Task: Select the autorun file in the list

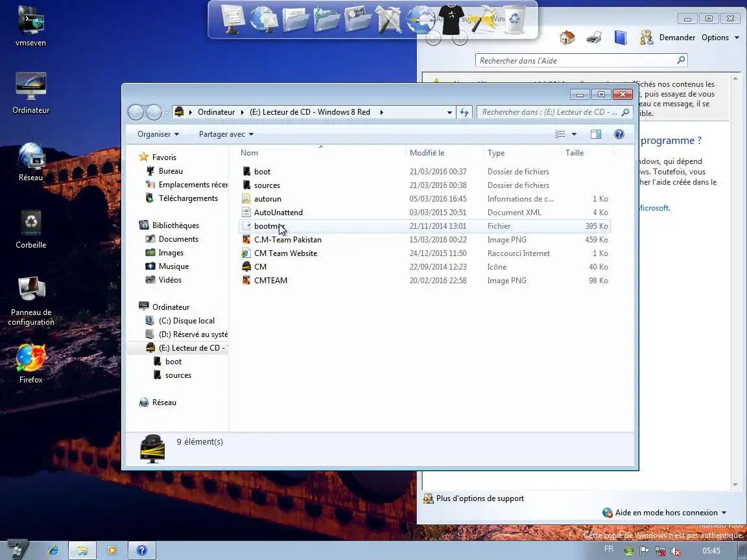Action: [267, 199]
